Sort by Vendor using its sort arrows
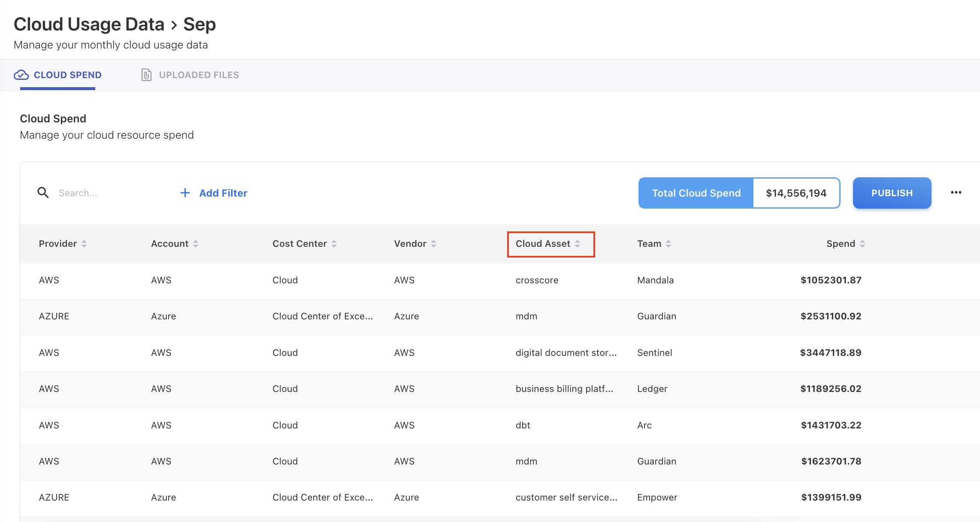Viewport: 980px width, 522px height. [433, 244]
